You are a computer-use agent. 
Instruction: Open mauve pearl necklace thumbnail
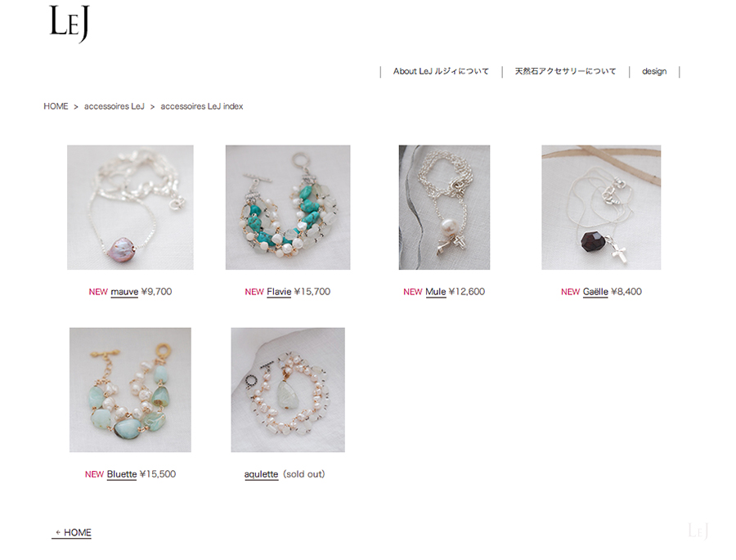coord(130,208)
